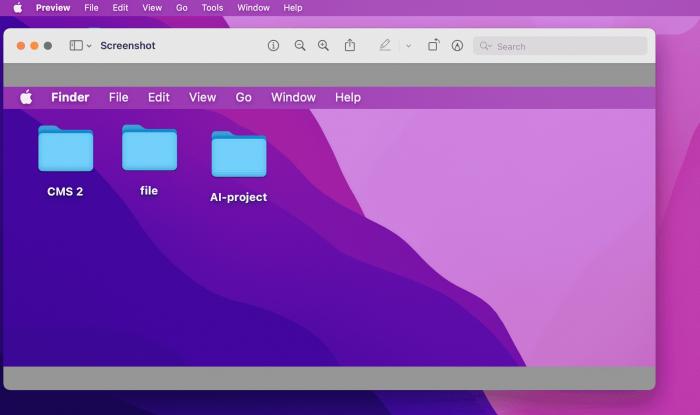Toggle the sidebar view button
The image size is (700, 415).
coord(76,46)
